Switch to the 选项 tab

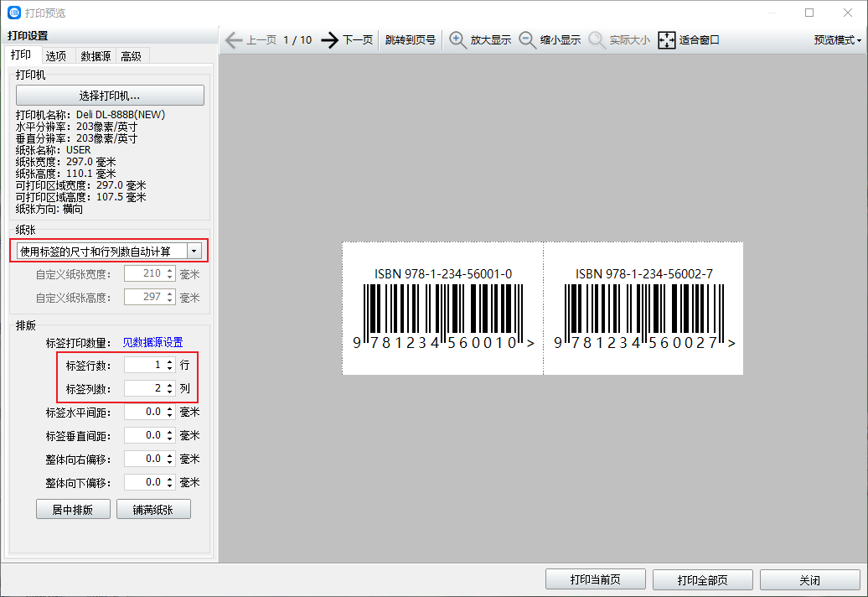56,56
